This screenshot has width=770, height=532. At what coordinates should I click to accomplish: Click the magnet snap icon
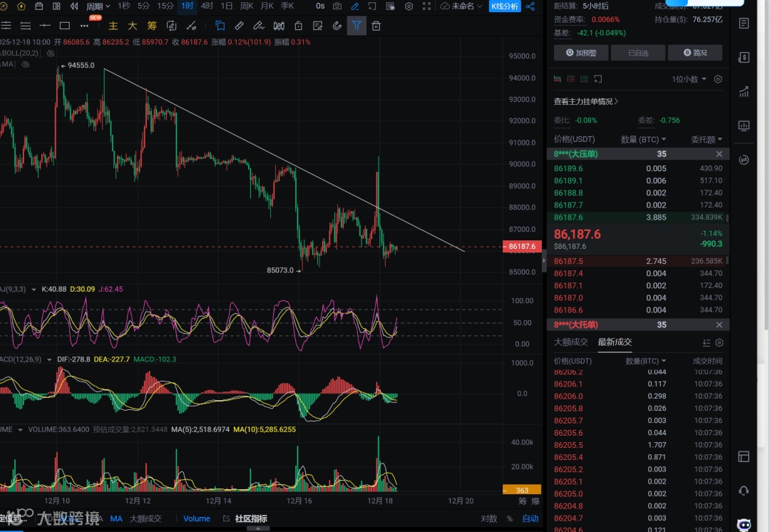(337, 26)
